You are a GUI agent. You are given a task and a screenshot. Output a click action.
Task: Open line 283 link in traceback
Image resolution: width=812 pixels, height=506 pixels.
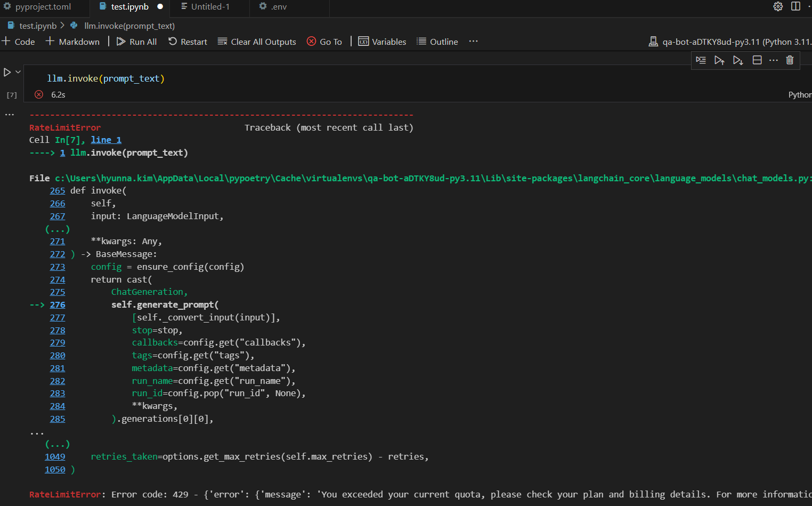point(58,393)
